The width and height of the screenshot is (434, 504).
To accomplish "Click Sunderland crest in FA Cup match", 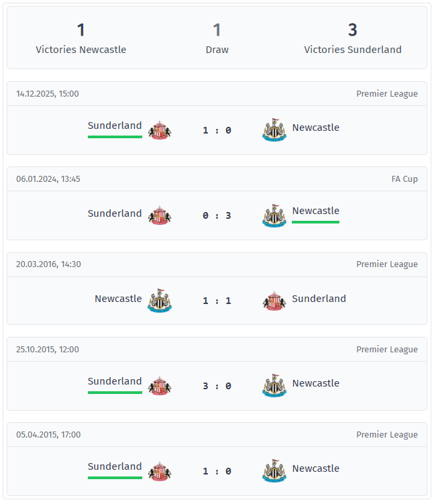I will pyautogui.click(x=159, y=215).
